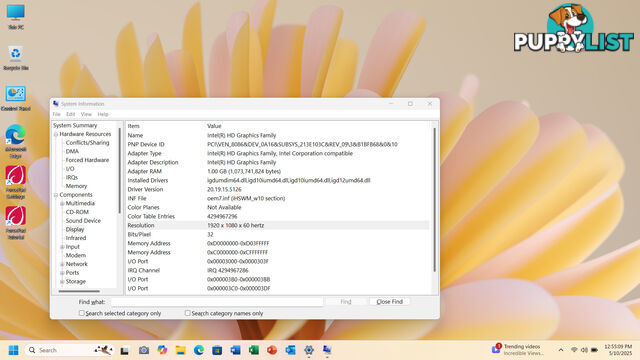Open the Help menu

click(103, 114)
